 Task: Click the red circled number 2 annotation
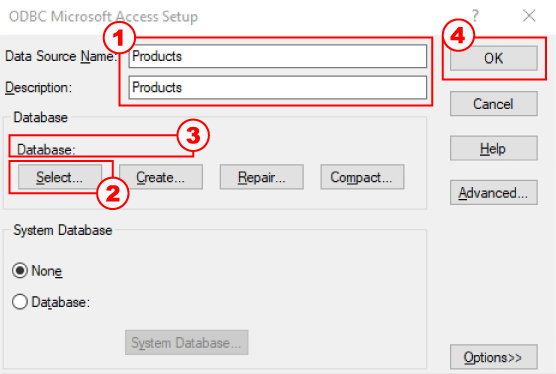coord(113,194)
